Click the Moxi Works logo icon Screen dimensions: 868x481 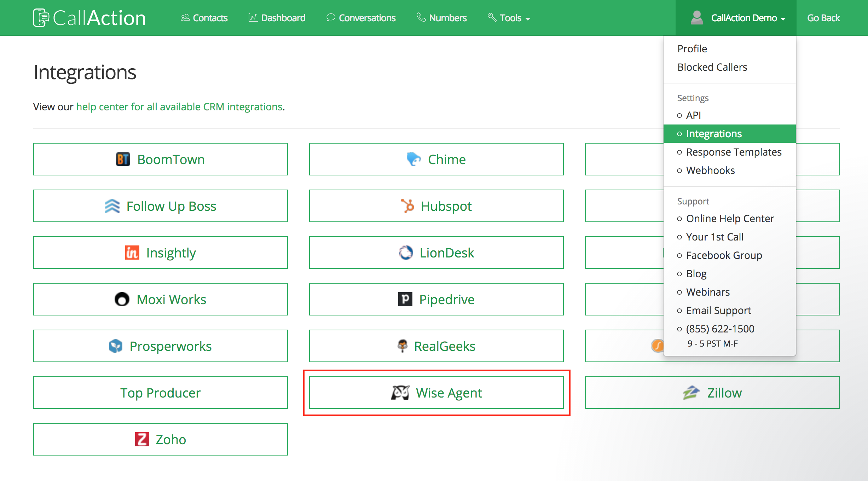(122, 299)
